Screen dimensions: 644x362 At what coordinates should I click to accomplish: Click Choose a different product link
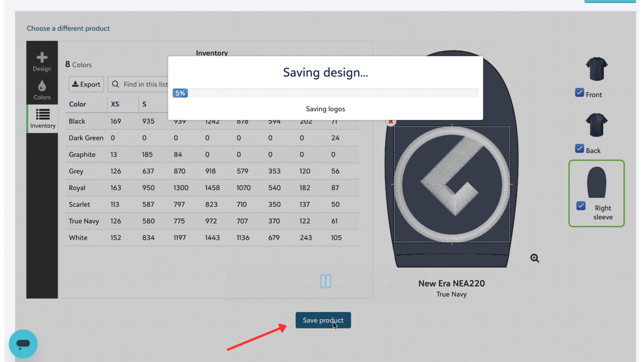(68, 28)
